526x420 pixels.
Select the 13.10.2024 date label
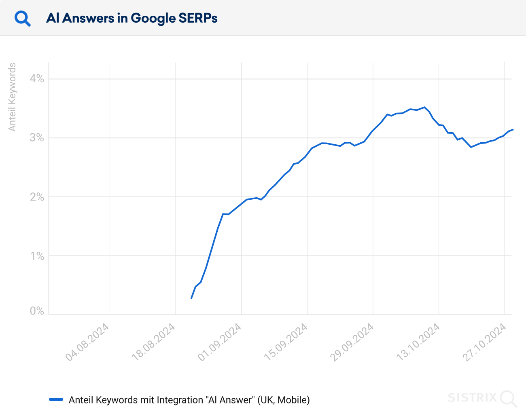coord(418,342)
